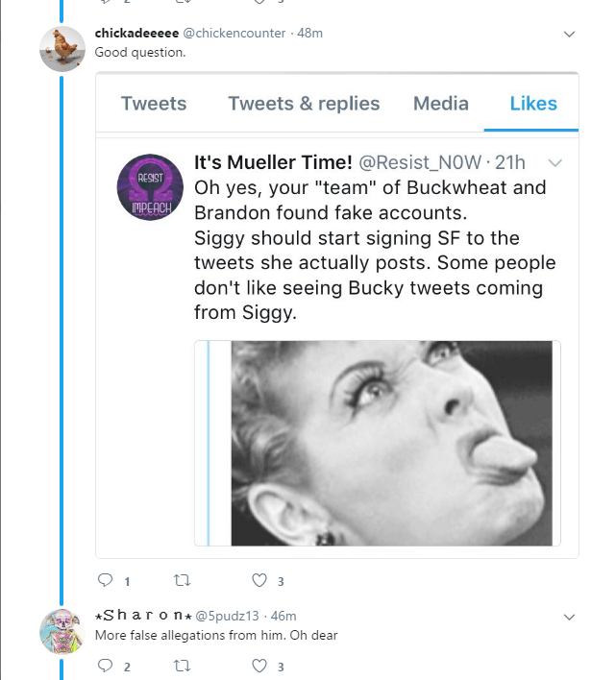
Task: Like chickadeeeee's "Good question" tweet
Action: [259, 580]
